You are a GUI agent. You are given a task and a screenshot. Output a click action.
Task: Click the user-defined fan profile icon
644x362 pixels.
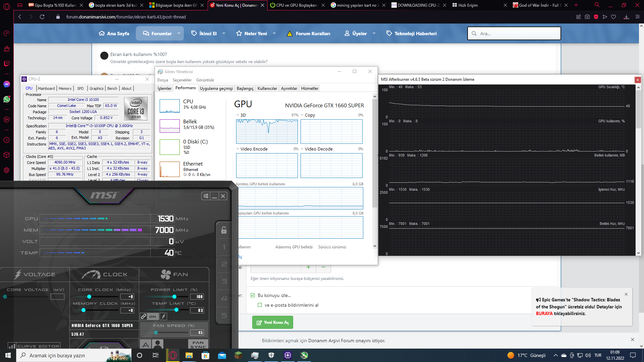157,344
